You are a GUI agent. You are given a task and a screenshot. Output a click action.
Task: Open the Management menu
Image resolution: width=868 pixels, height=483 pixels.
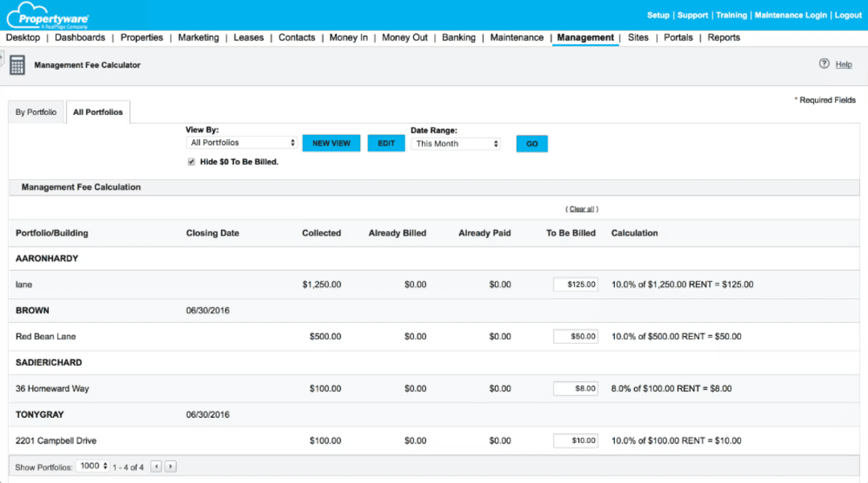click(585, 37)
